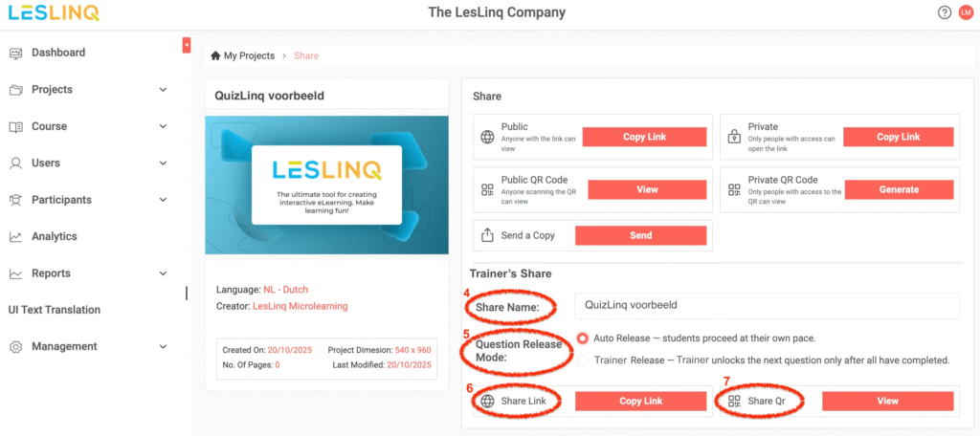Expand the Projects menu chevron
Image resolution: width=980 pixels, height=436 pixels.
coord(163,90)
